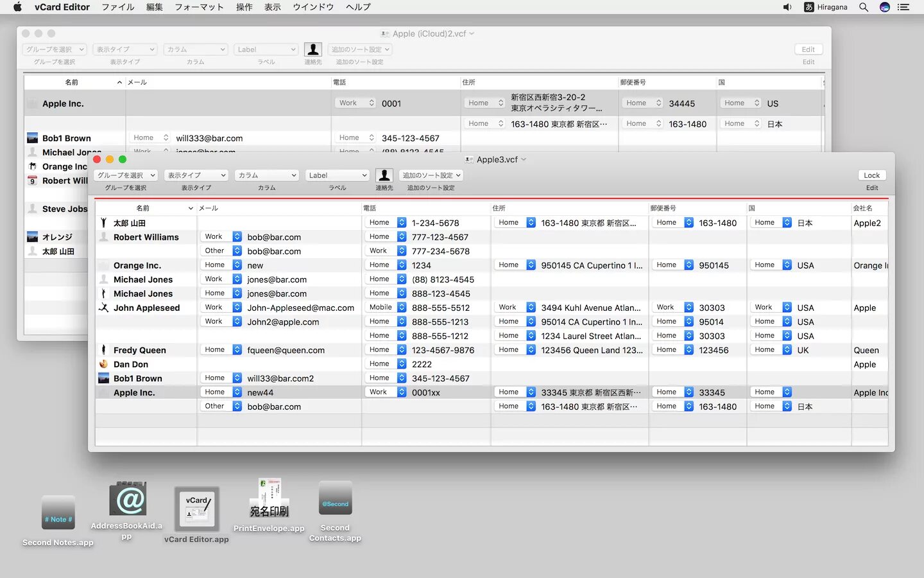Select the will33@bar.com2 email cell
Image resolution: width=924 pixels, height=578 pixels.
(280, 378)
